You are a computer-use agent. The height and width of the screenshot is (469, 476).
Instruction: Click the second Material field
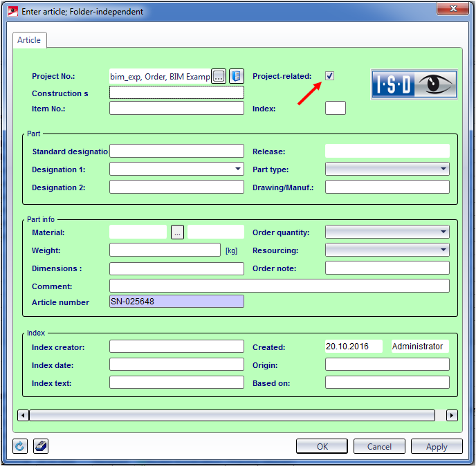click(216, 232)
